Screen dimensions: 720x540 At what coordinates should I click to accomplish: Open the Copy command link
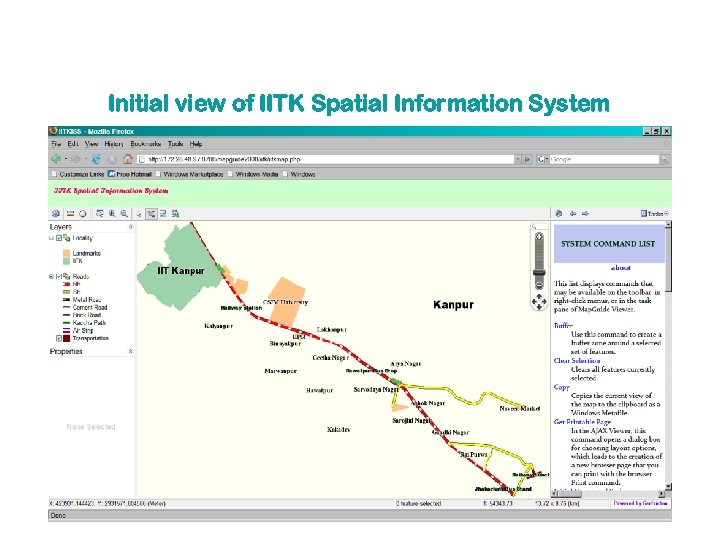[562, 387]
